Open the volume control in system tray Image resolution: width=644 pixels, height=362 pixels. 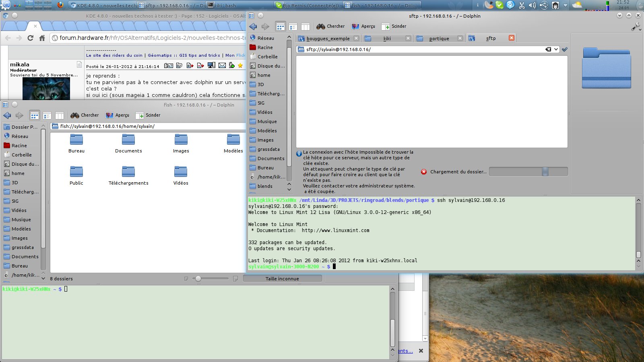click(x=532, y=5)
